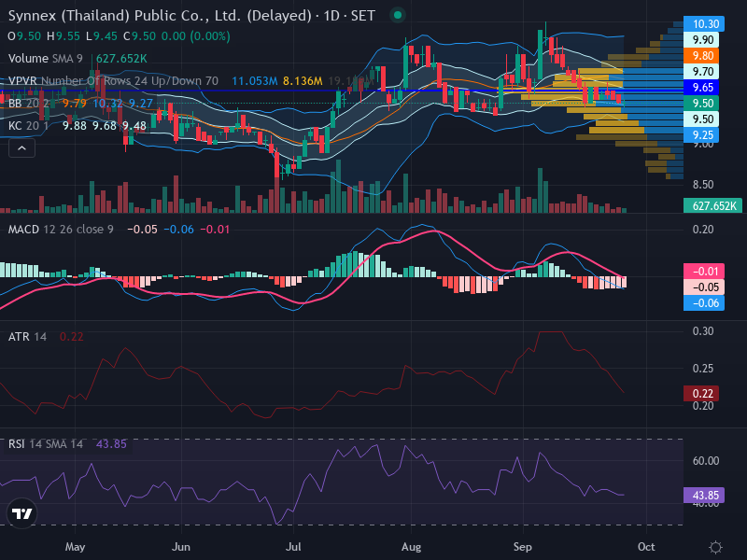Click the purple 43.85 RSI axis label
747x560 pixels.
coord(704,496)
